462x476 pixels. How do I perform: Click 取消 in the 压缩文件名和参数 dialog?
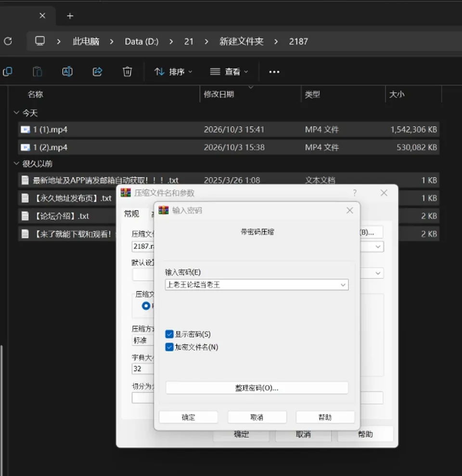[x=303, y=435]
